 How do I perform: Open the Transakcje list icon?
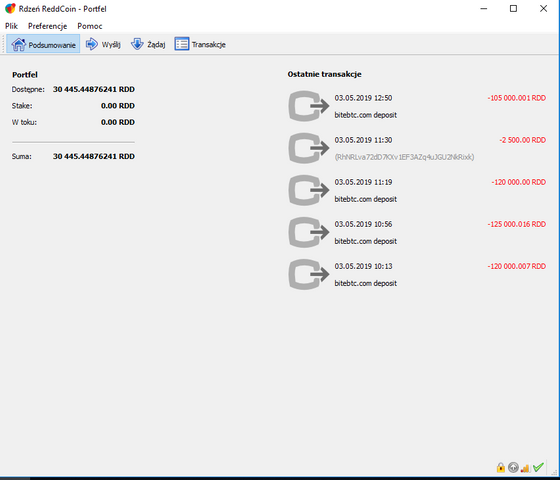[182, 44]
